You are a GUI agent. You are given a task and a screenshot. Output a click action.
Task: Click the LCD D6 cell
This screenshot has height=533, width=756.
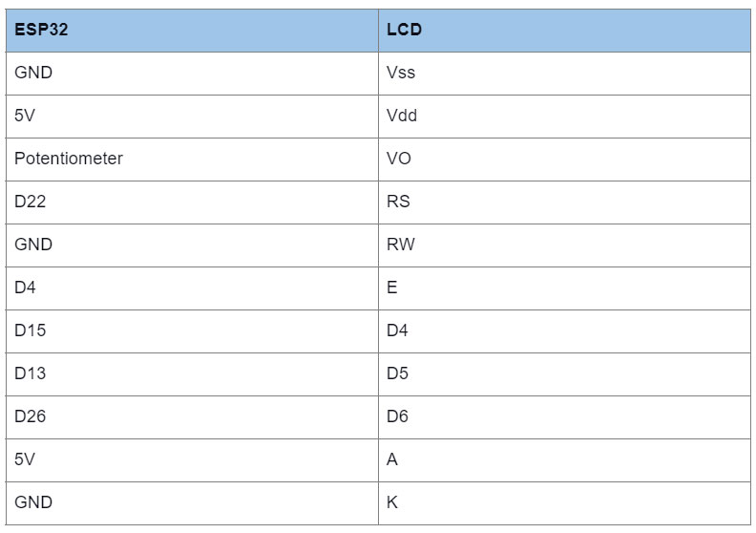564,416
